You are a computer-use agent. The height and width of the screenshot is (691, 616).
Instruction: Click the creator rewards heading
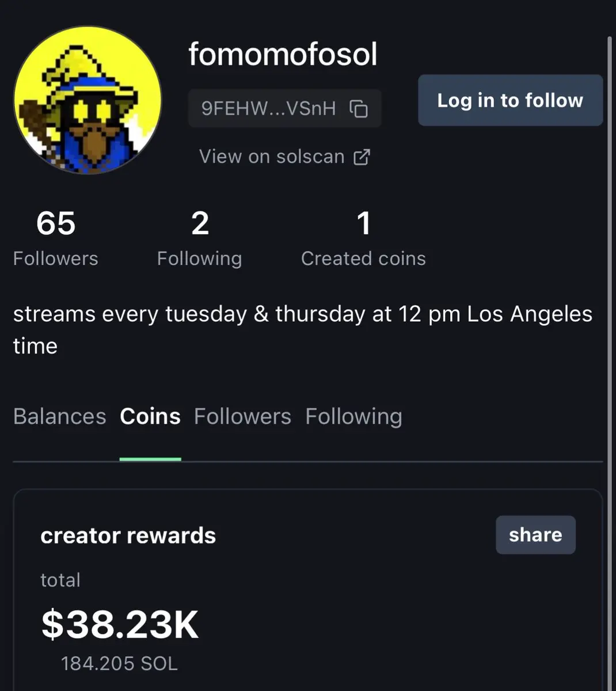[128, 536]
